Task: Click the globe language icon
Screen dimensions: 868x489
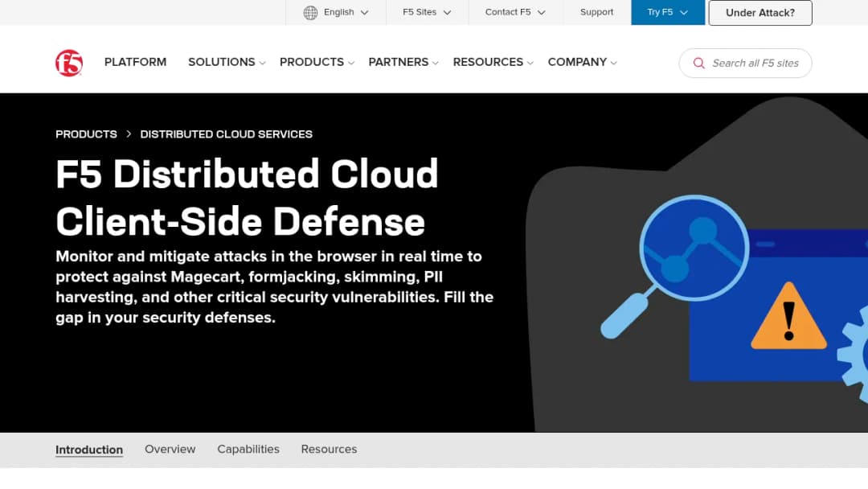Action: (x=310, y=12)
